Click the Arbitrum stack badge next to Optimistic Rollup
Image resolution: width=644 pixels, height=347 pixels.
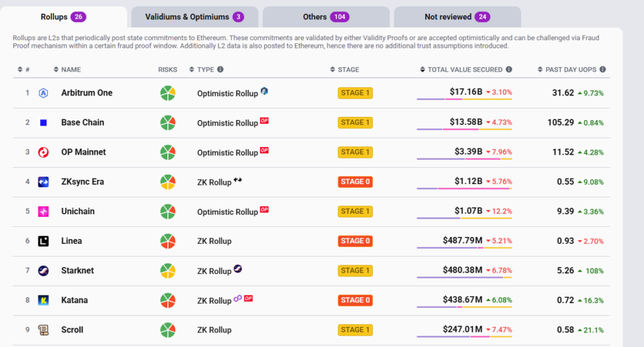click(x=264, y=91)
